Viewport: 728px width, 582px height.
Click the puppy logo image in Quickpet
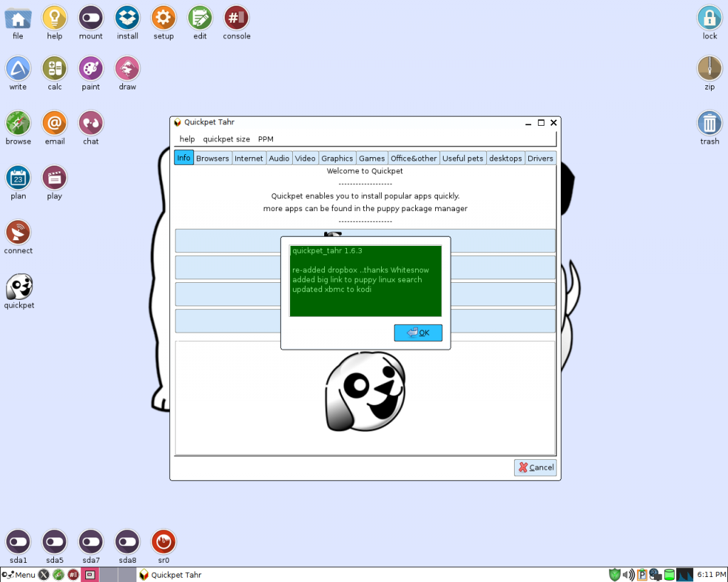[x=365, y=392]
